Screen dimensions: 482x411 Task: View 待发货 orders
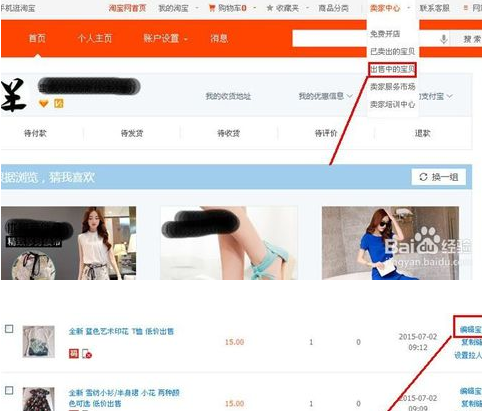coord(132,133)
